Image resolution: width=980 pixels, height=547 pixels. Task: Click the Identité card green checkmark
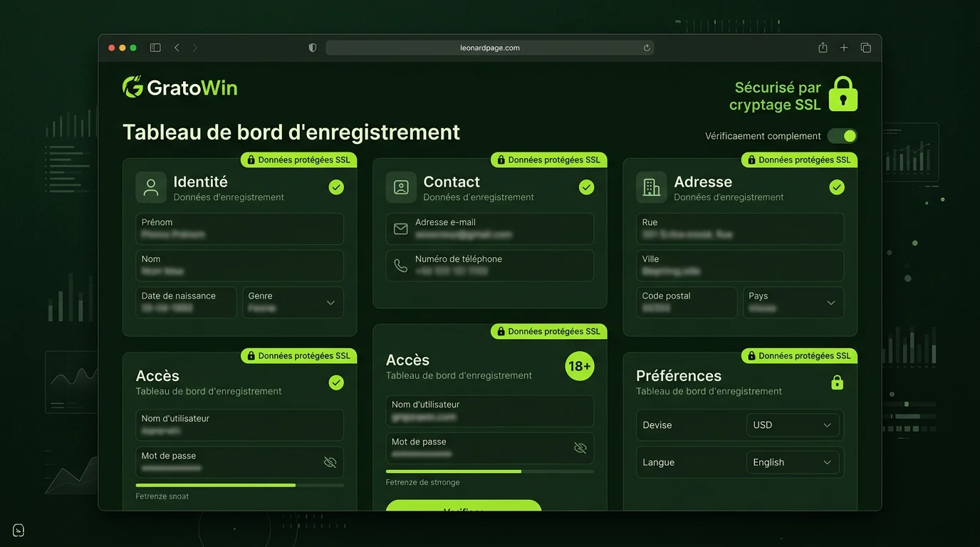pos(336,187)
